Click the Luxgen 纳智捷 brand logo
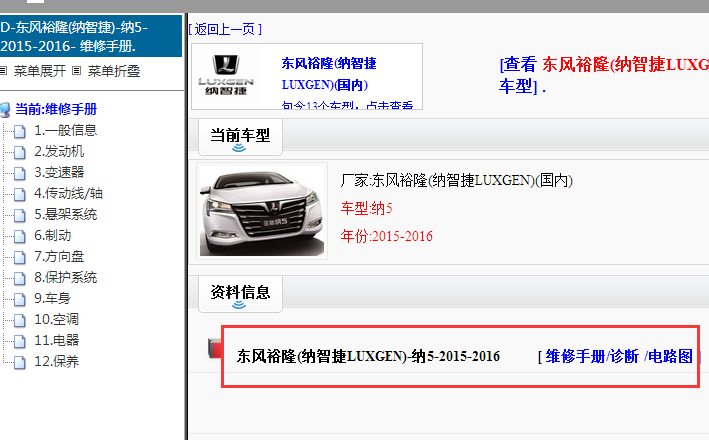The image size is (709, 440). (226, 76)
